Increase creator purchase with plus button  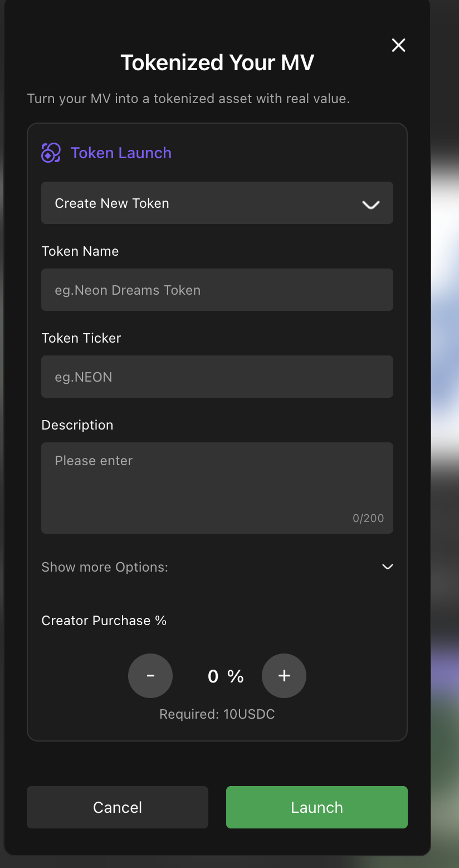pos(284,676)
